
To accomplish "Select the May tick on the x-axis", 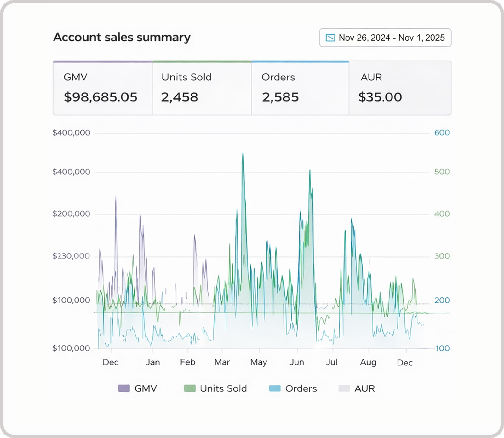I will click(259, 362).
